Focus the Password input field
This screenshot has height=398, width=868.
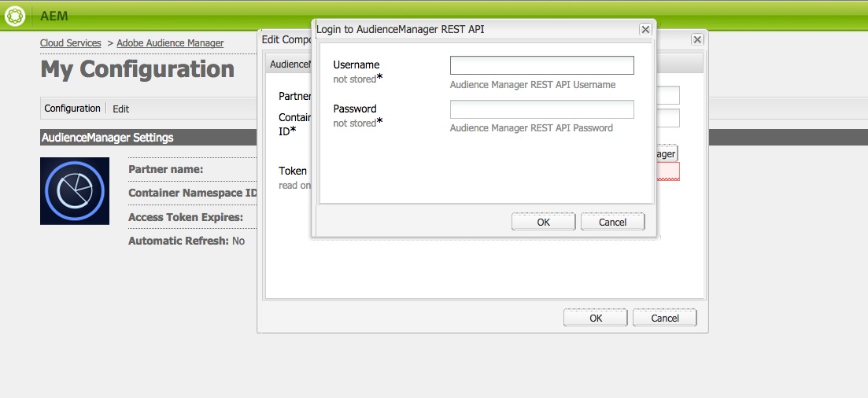[542, 109]
